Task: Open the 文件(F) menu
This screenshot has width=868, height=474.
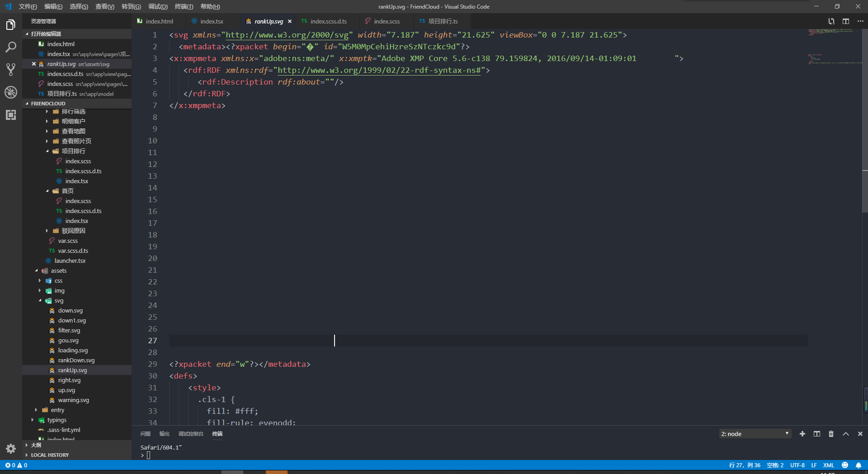Action: [x=28, y=6]
